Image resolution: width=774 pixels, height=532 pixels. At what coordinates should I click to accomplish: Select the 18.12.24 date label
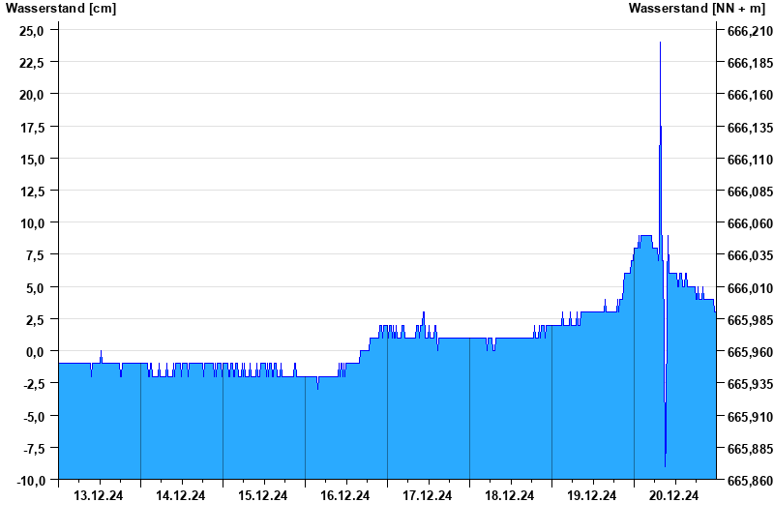(510, 495)
